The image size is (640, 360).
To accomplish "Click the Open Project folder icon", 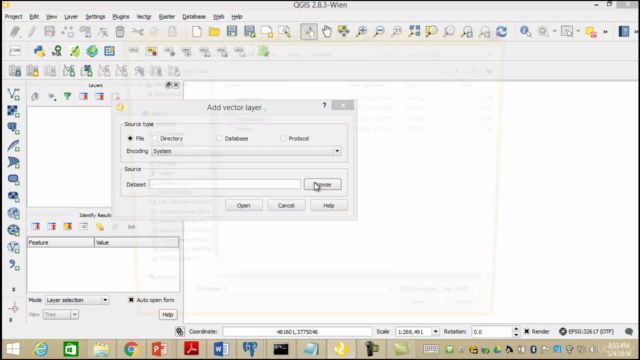I will pos(214,31).
